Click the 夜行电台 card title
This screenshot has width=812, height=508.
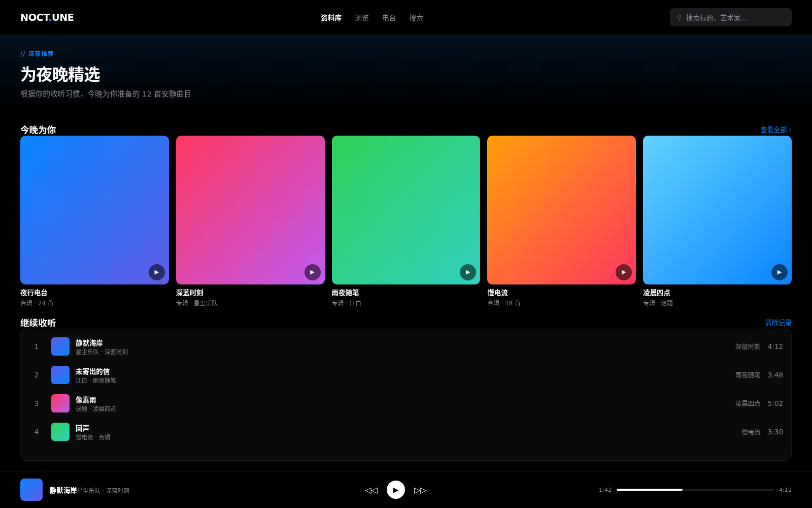coord(34,293)
